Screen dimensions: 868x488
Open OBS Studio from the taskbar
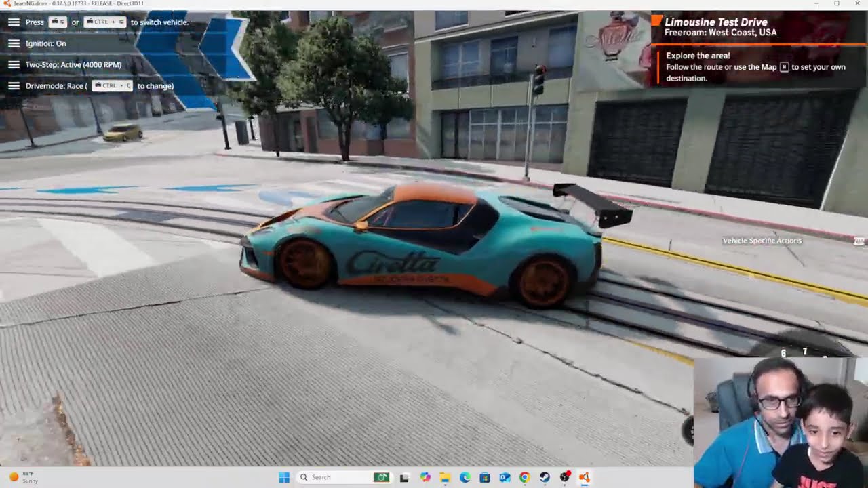(564, 477)
